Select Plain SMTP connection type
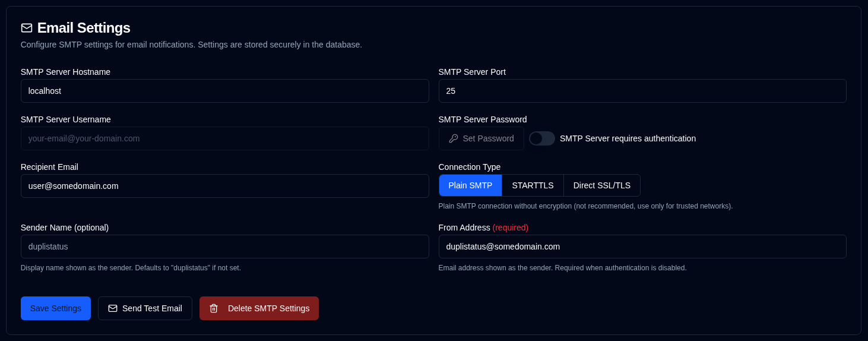The height and width of the screenshot is (341, 868). tap(470, 185)
